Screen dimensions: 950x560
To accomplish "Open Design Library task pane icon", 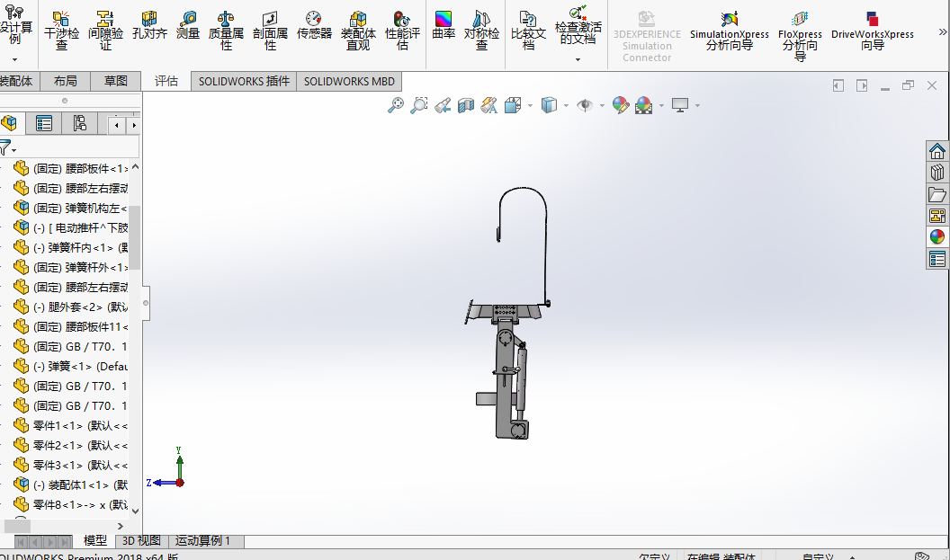I will tap(937, 173).
